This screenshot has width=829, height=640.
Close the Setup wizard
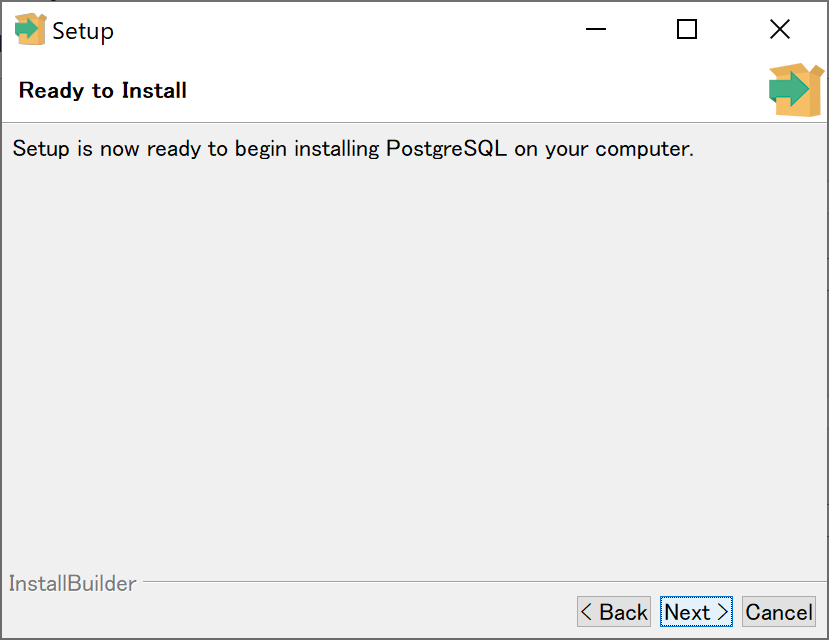[x=779, y=29]
